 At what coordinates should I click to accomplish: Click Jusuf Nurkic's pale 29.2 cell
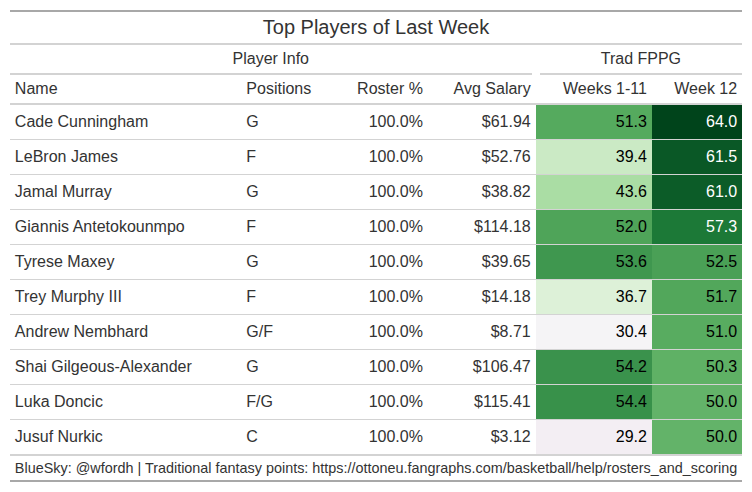point(595,437)
